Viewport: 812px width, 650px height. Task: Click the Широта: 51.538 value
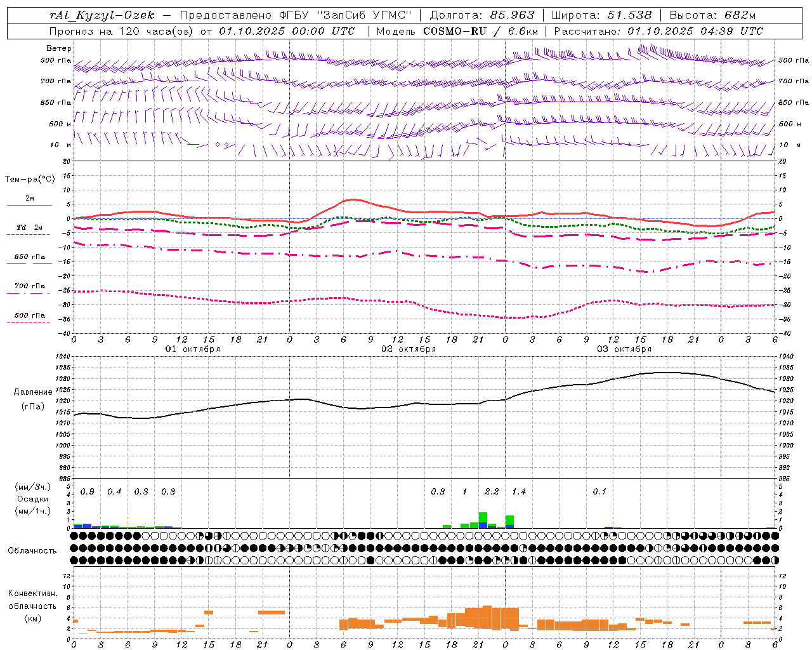(x=601, y=15)
